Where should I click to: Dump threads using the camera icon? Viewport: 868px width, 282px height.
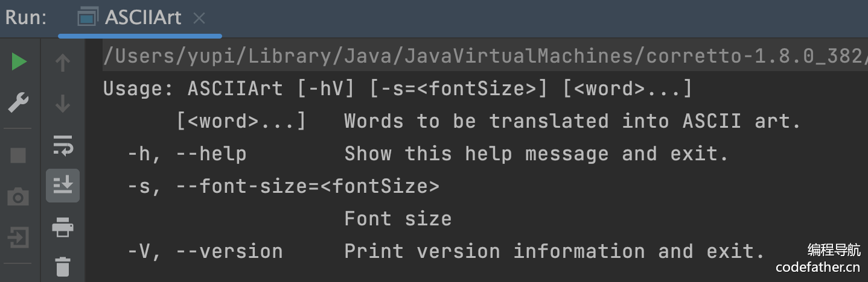pos(19,196)
